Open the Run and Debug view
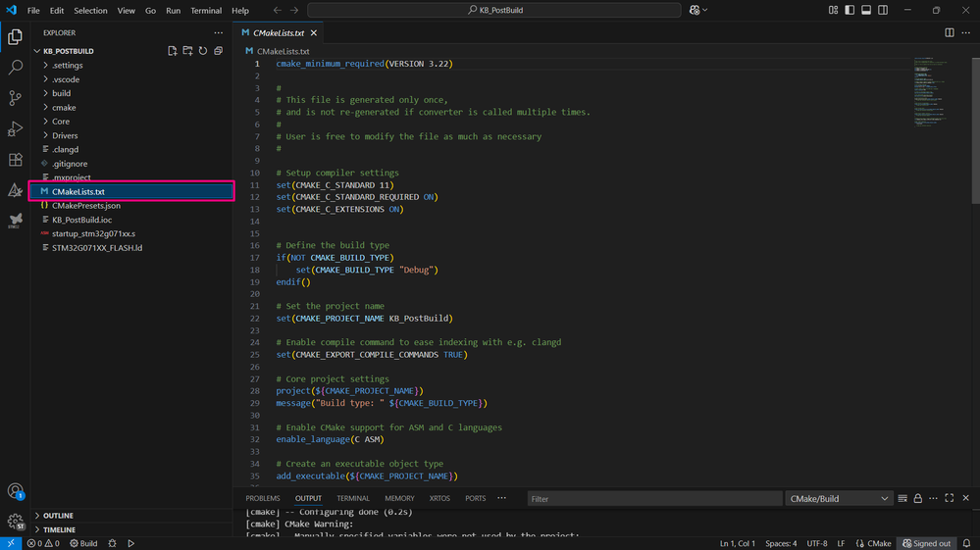This screenshot has width=980, height=550. (15, 128)
